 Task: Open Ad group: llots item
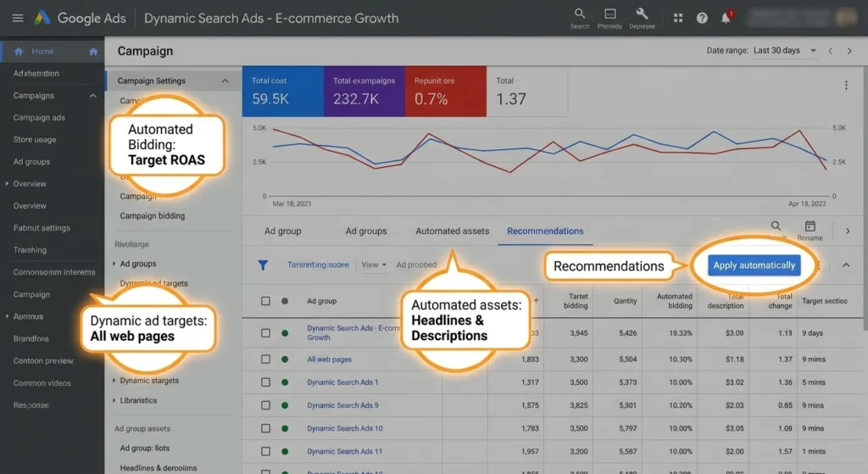tap(145, 448)
